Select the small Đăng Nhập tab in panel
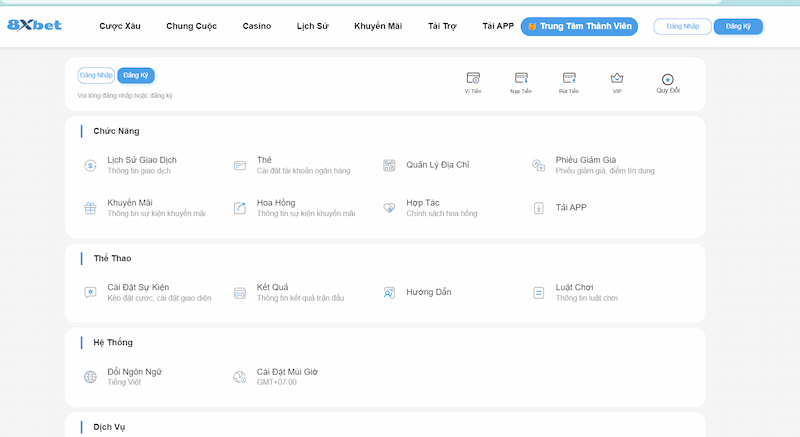 pyautogui.click(x=96, y=75)
